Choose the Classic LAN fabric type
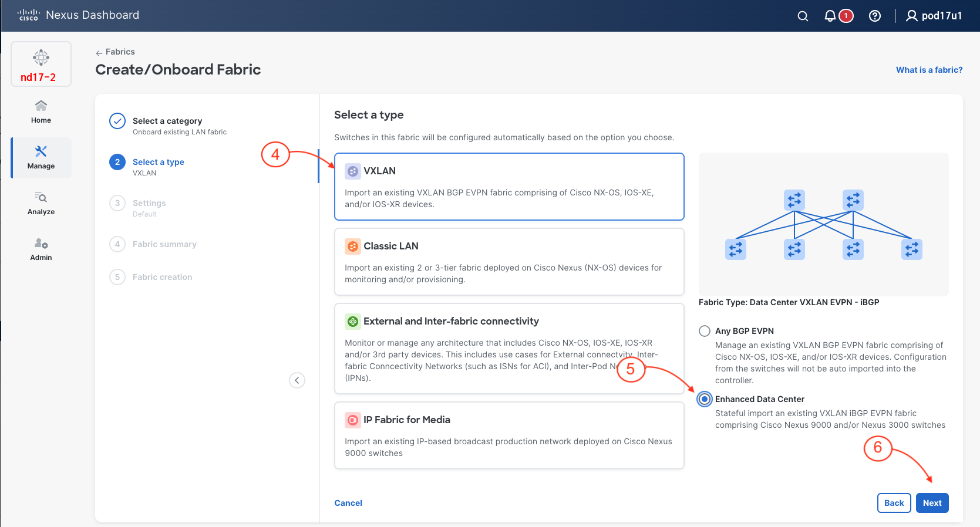Image resolution: width=980 pixels, height=527 pixels. [x=508, y=262]
